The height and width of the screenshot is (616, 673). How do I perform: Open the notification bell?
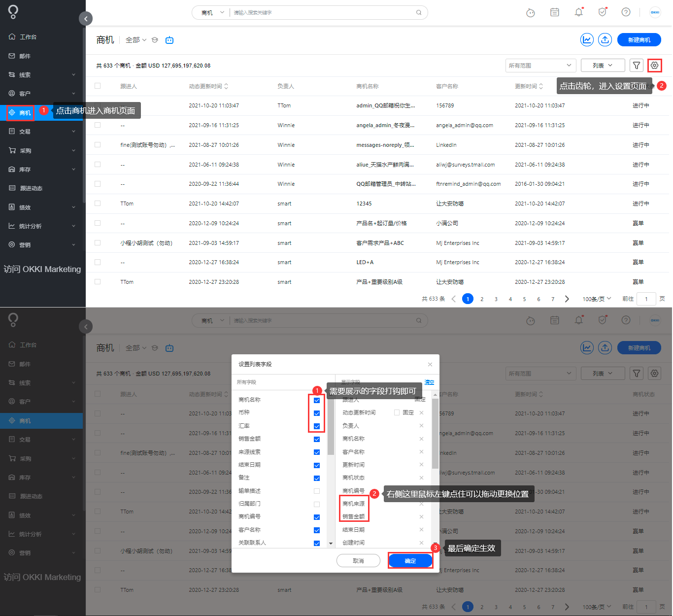click(578, 12)
